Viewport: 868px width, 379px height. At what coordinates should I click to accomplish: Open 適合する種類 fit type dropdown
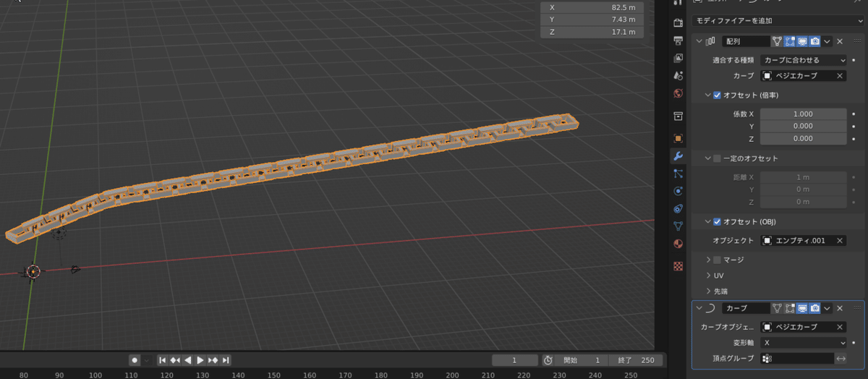click(803, 60)
